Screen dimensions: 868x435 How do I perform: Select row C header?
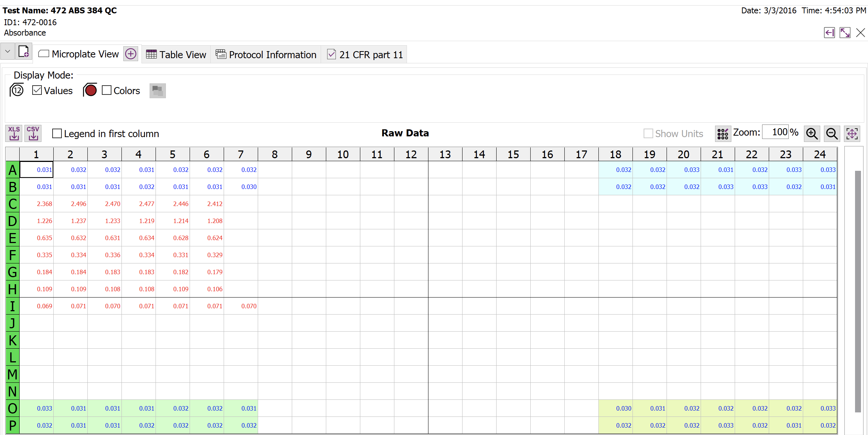(13, 204)
